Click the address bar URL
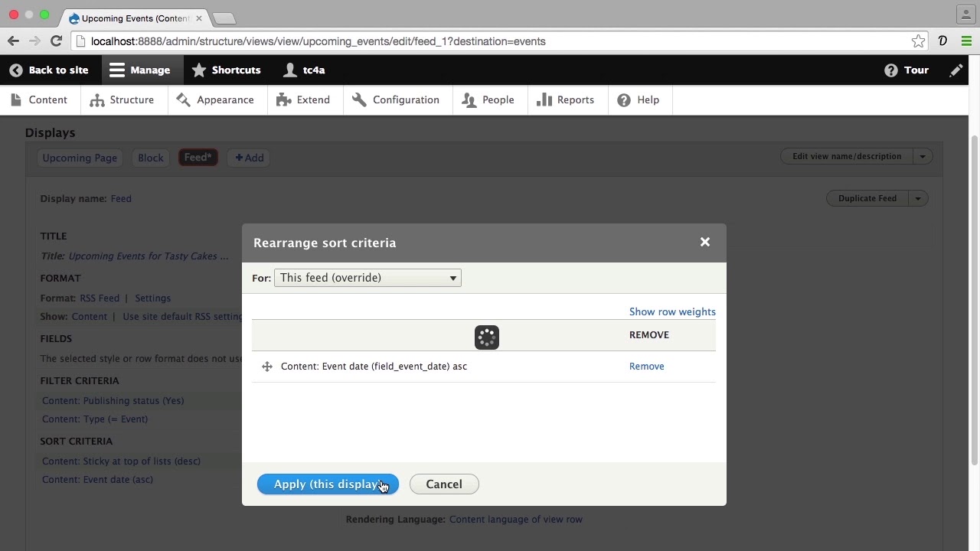This screenshot has height=551, width=980. click(x=318, y=41)
